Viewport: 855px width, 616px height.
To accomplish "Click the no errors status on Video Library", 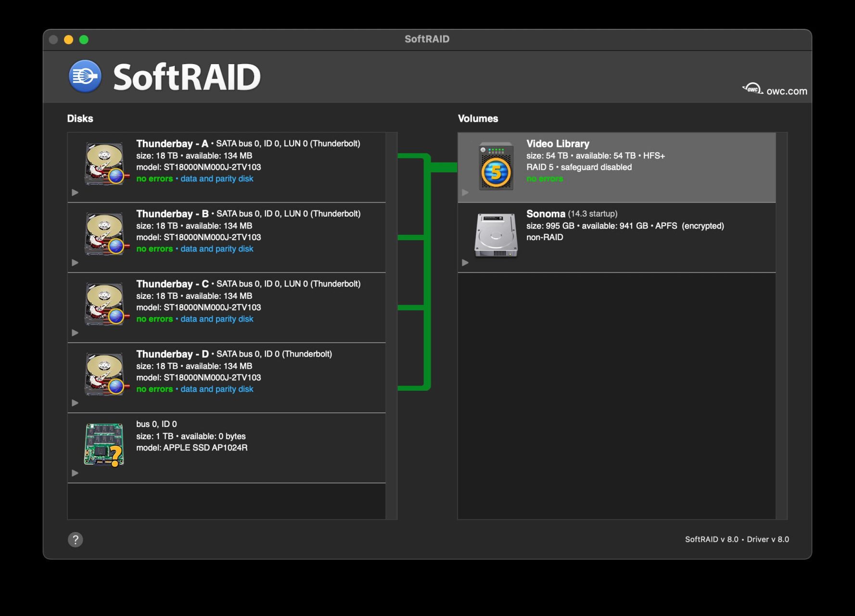I will (544, 179).
